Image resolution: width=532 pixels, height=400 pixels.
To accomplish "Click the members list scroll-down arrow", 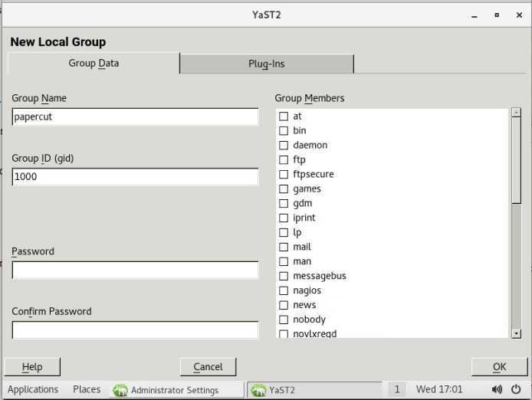I will pos(517,334).
